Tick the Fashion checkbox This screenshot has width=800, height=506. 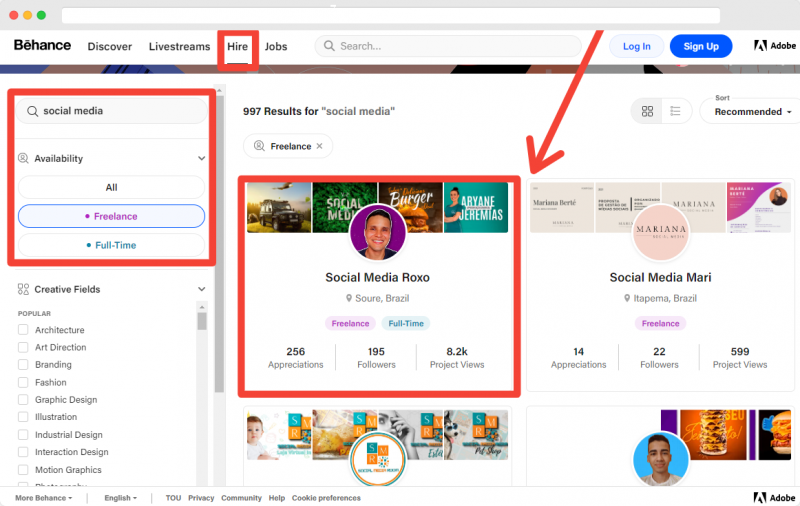coord(23,382)
